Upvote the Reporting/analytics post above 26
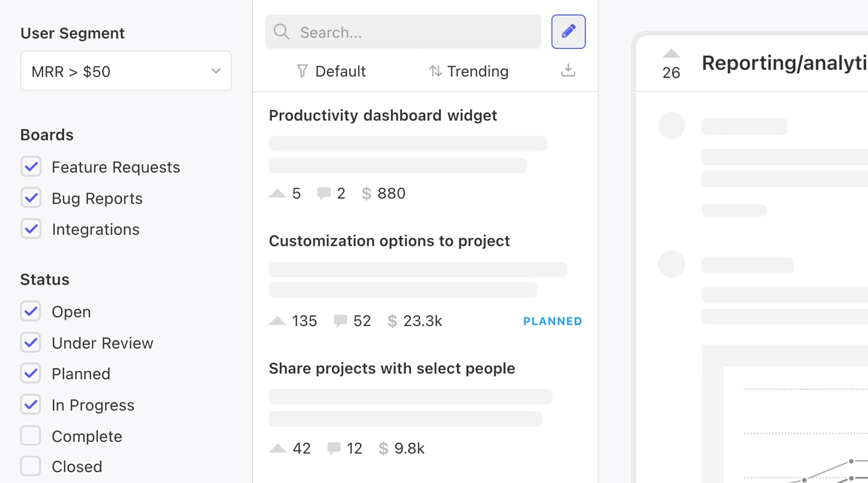Screen dimensions: 868x483 (x=671, y=53)
